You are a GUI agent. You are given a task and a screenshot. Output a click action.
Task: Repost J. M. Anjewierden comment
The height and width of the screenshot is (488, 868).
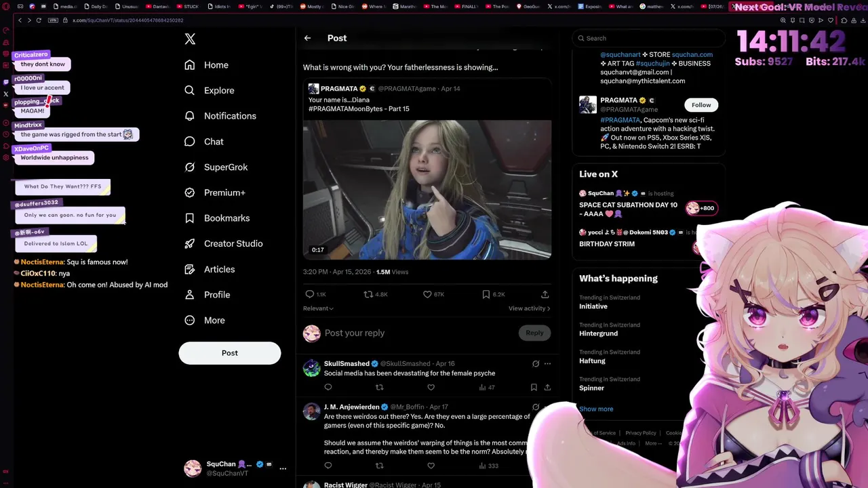click(x=380, y=466)
